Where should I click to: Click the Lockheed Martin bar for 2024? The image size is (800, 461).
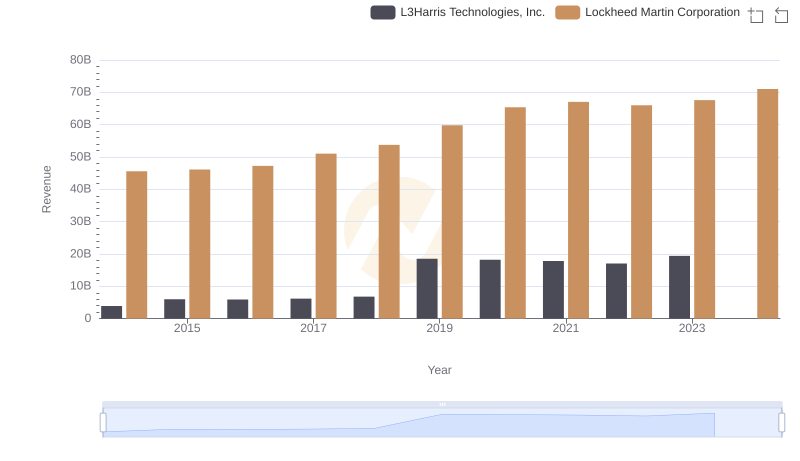tap(767, 203)
